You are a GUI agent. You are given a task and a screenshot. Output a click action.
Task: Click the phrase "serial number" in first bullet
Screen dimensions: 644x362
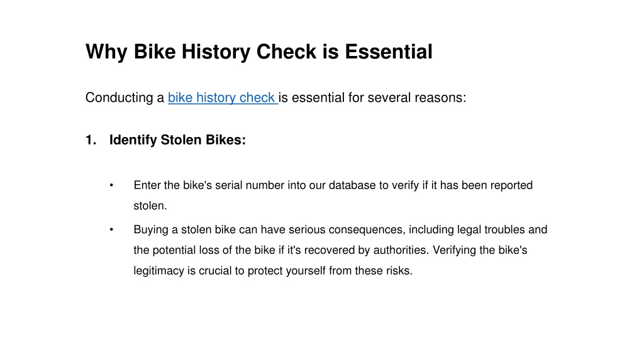(x=250, y=185)
